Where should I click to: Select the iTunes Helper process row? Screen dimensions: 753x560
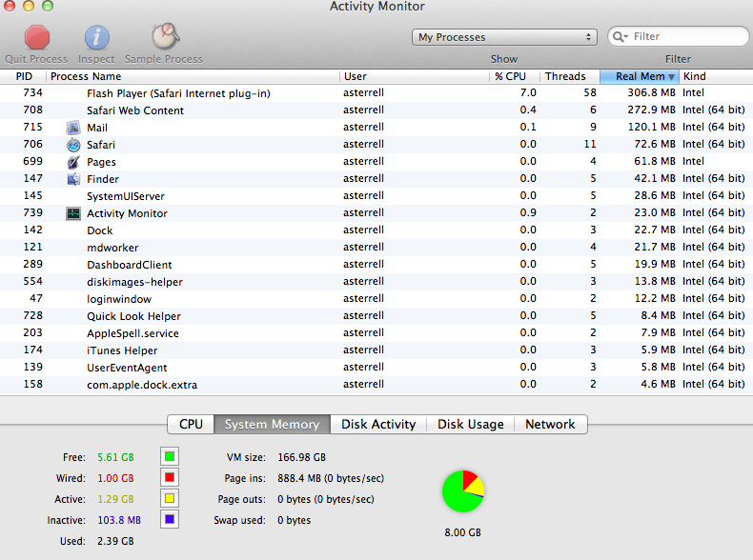pos(376,350)
